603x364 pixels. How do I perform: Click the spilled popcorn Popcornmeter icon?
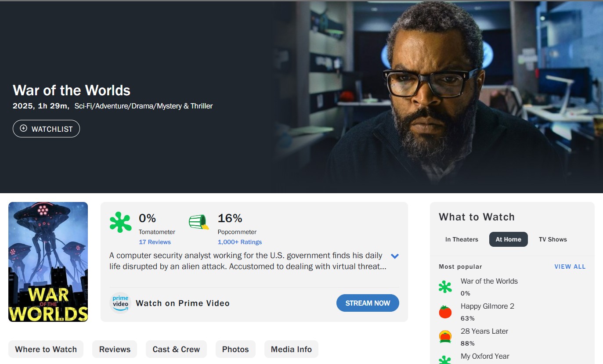[199, 222]
